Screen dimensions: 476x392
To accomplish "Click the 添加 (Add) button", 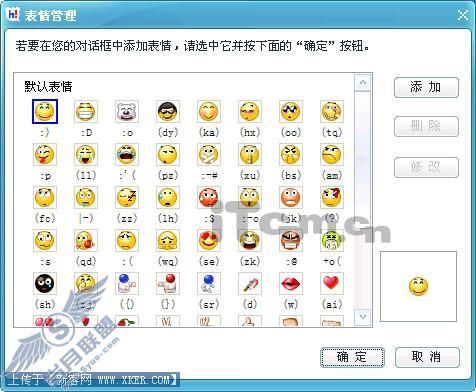I will click(426, 88).
